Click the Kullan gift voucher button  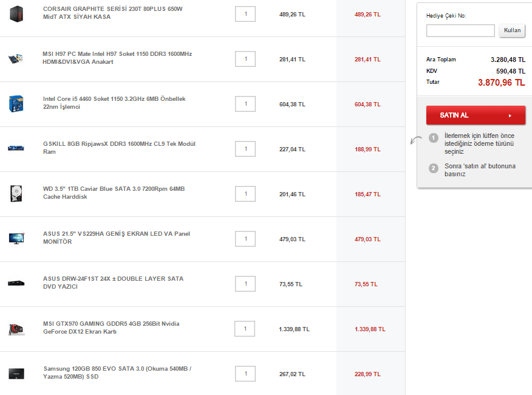pyautogui.click(x=512, y=30)
